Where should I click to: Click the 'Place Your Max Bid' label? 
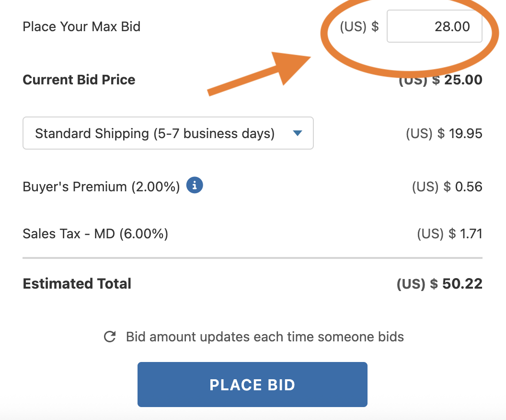pos(81,26)
